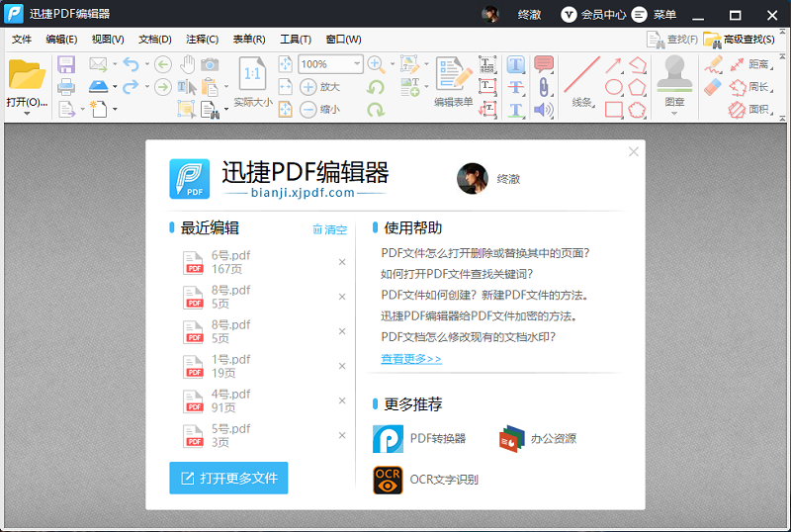The width and height of the screenshot is (791, 532).
Task: Click the Clear (清空) recent list link
Action: 330,229
